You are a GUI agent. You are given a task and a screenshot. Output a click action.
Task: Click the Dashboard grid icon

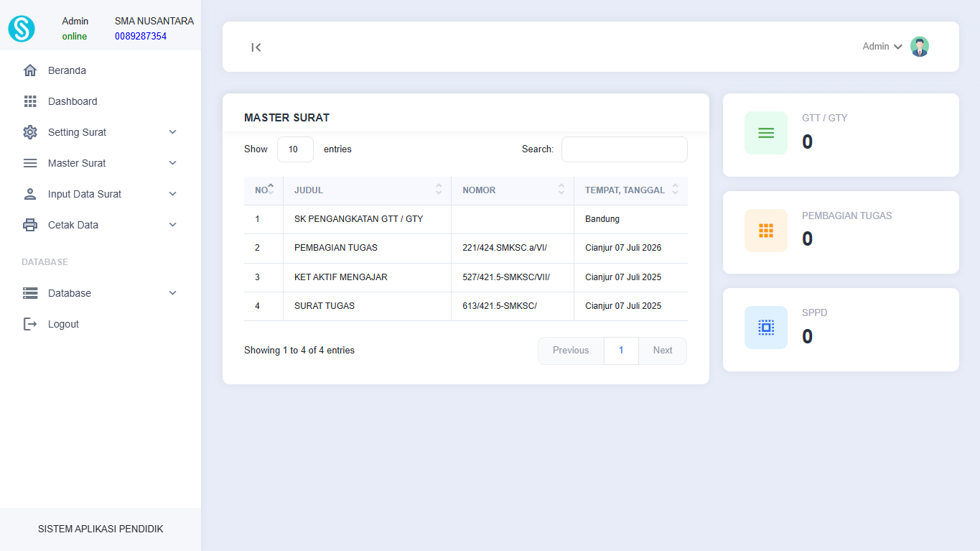30,101
